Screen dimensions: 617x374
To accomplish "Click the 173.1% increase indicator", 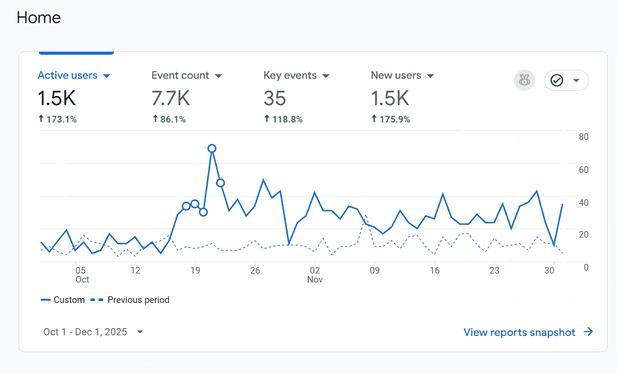I will (57, 119).
